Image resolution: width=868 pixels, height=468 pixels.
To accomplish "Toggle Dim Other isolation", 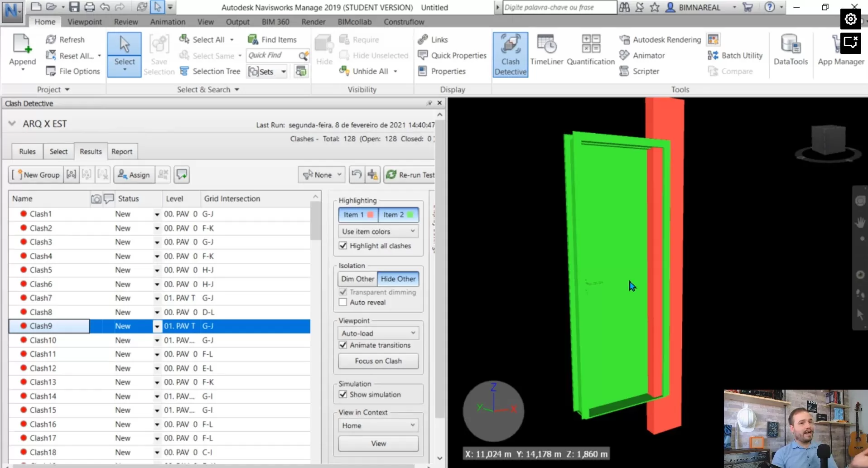I will click(x=357, y=279).
